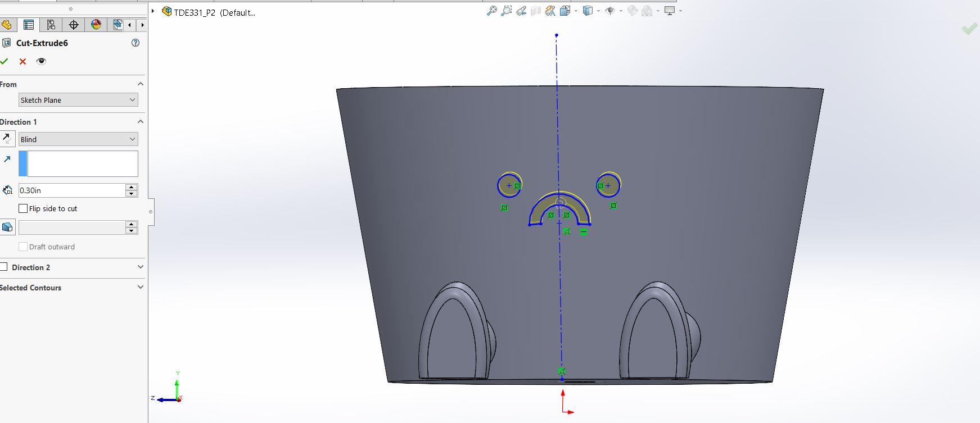Image resolution: width=980 pixels, height=423 pixels.
Task: Click the reverse direction button
Action: [x=7, y=139]
